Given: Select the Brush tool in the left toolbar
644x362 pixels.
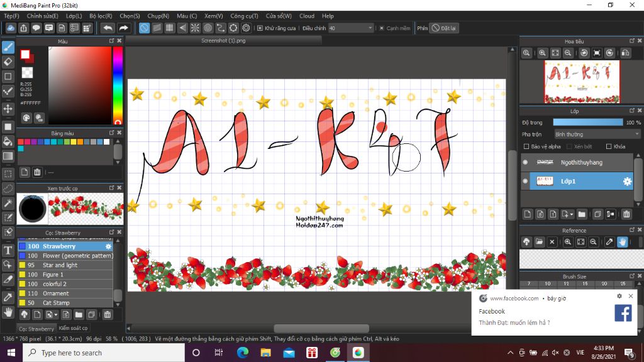Looking at the screenshot, I should point(8,47).
